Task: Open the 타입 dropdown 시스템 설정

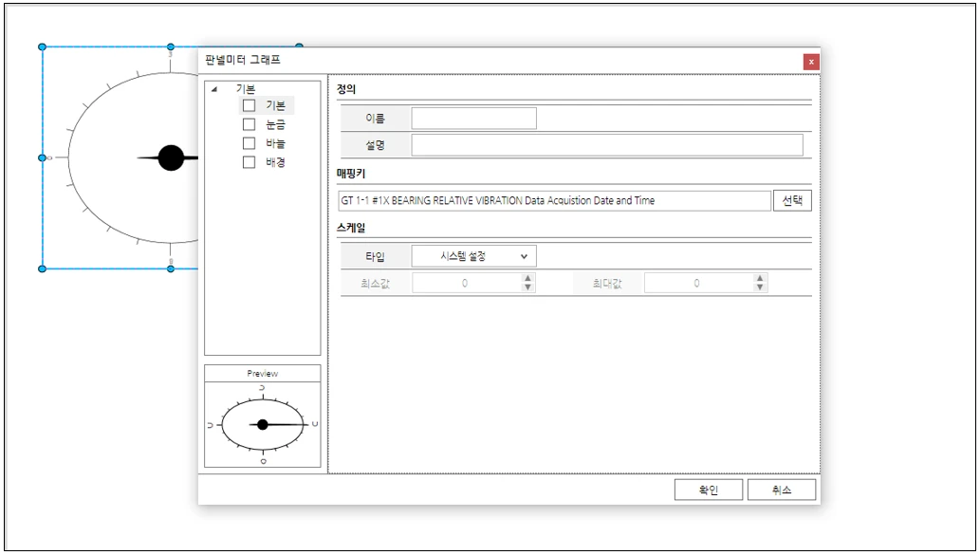Action: pyautogui.click(x=473, y=256)
